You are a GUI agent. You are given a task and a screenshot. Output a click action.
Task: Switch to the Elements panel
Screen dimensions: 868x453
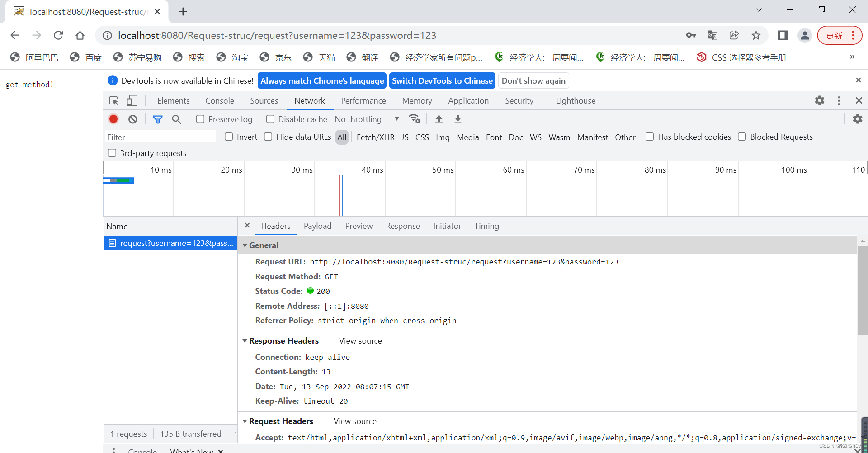(173, 100)
